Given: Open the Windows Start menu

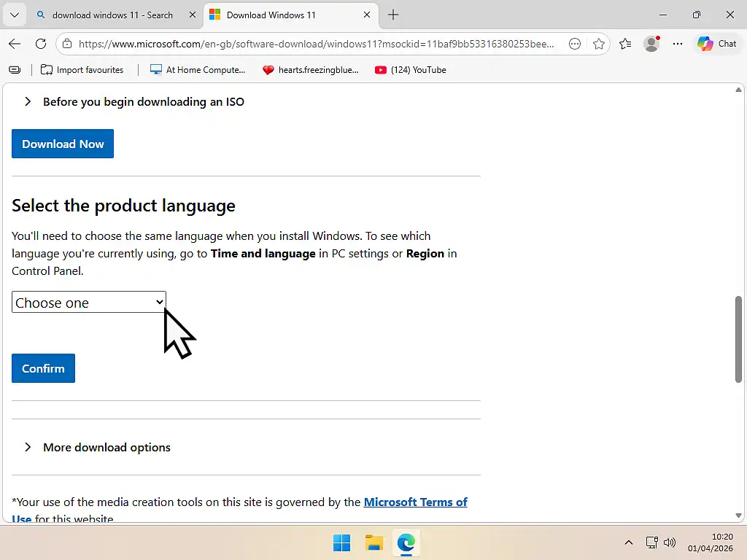Looking at the screenshot, I should click(x=341, y=542).
